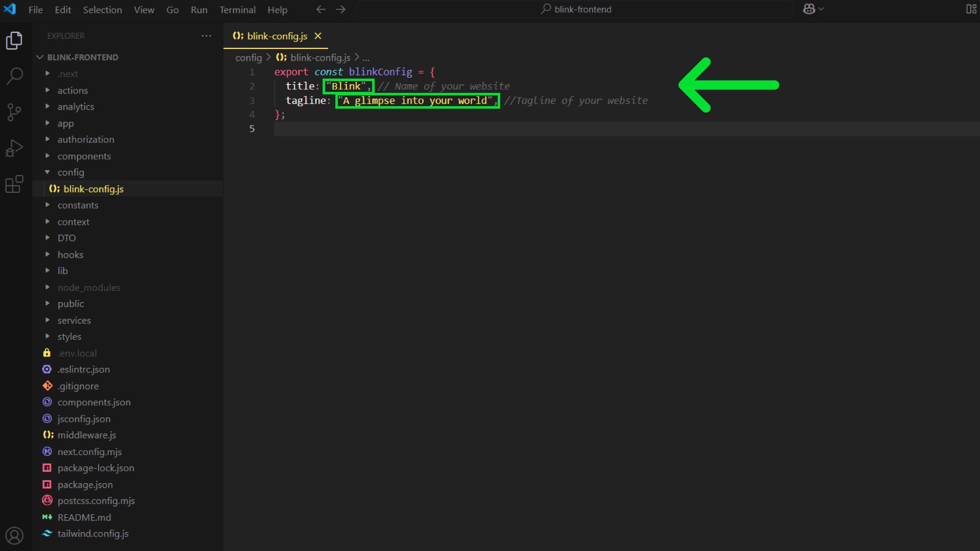Open the Source Control view
The width and height of the screenshot is (980, 551).
(14, 112)
